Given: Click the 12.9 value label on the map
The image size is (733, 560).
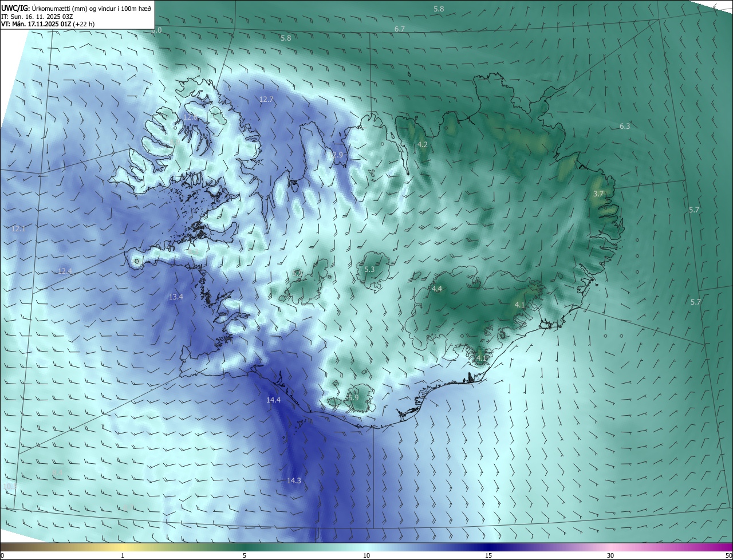Looking at the screenshot, I should tap(335, 155).
